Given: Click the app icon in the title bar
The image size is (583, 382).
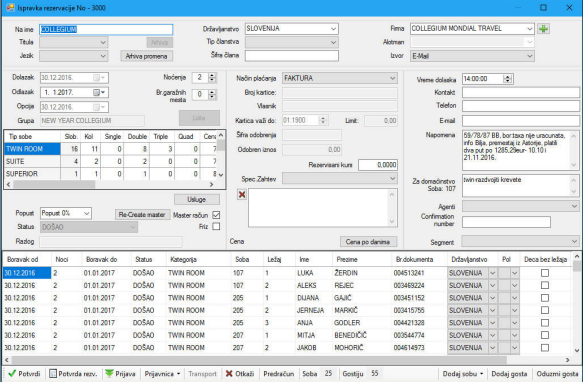Looking at the screenshot, I should pos(10,7).
